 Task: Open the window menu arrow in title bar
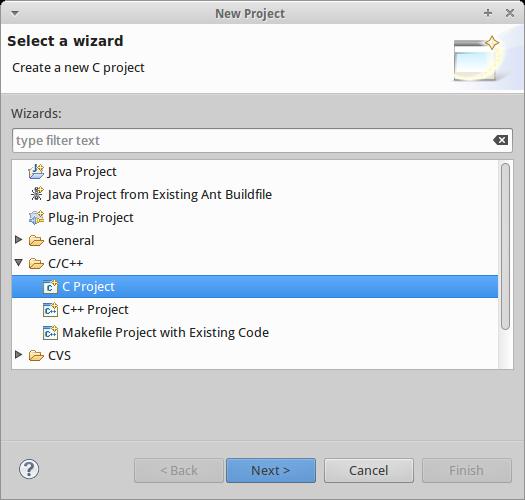(15, 13)
